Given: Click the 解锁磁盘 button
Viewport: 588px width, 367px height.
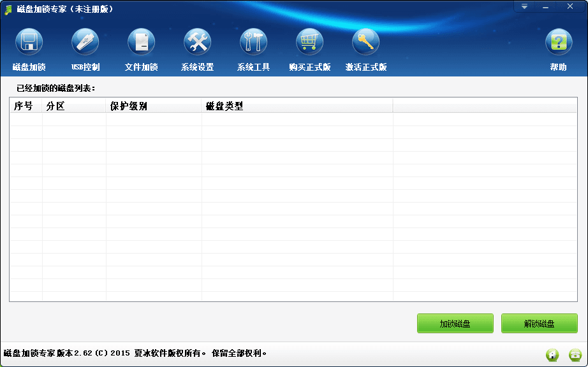Looking at the screenshot, I should 540,324.
